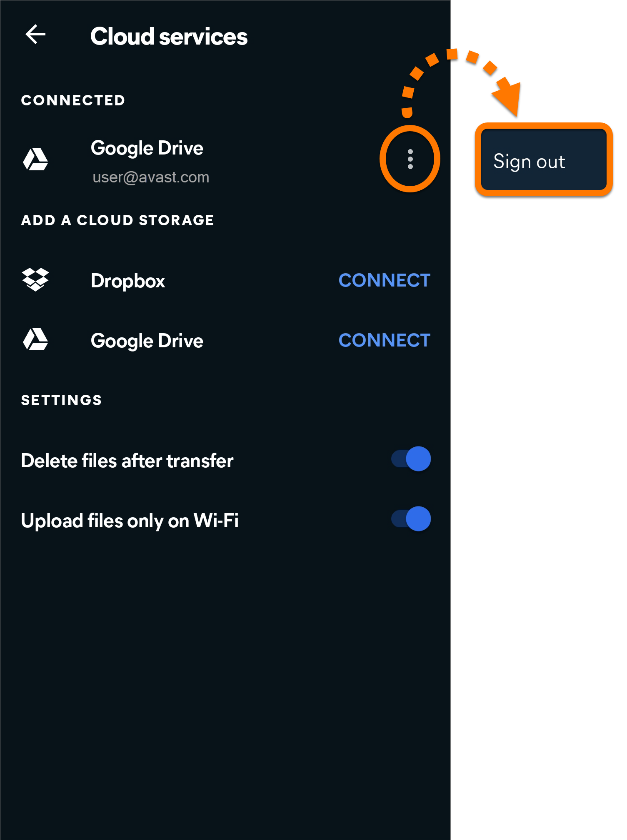The width and height of the screenshot is (627, 840).
Task: Click the Cloud services title
Action: [x=169, y=37]
